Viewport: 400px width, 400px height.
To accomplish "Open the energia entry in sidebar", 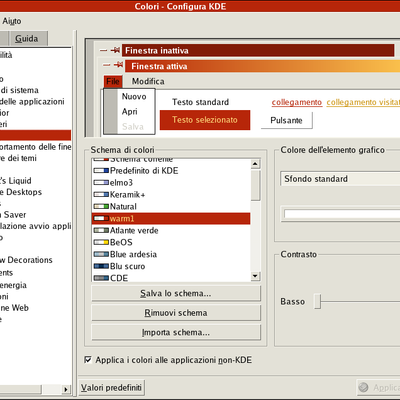I will 13,285.
